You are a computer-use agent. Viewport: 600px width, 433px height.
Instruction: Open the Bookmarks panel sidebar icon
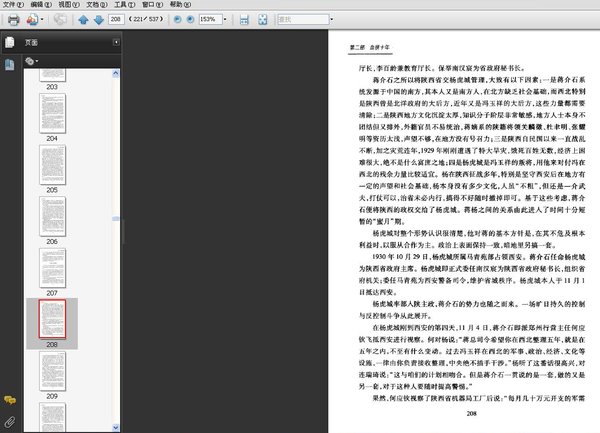click(x=9, y=64)
